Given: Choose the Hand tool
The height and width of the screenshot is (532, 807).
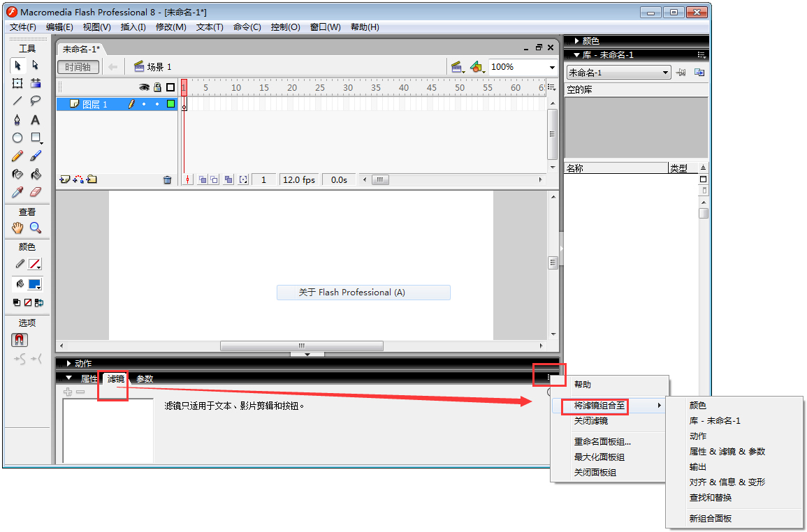Looking at the screenshot, I should click(17, 228).
